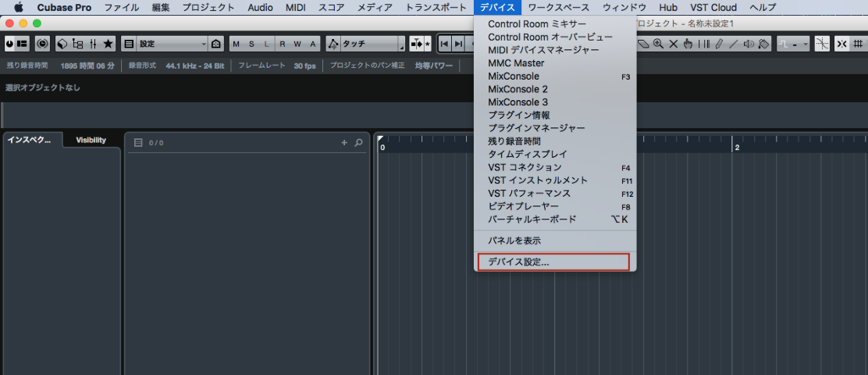The width and height of the screenshot is (868, 375).
Task: Select the Color paint bucket tool
Action: coord(764,44)
